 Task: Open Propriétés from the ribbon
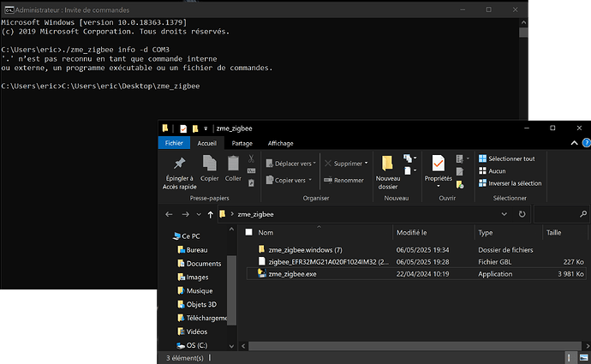click(x=438, y=164)
